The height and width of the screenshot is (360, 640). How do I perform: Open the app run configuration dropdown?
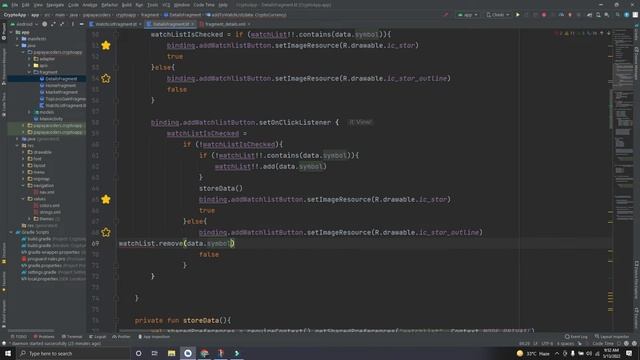[x=467, y=15]
